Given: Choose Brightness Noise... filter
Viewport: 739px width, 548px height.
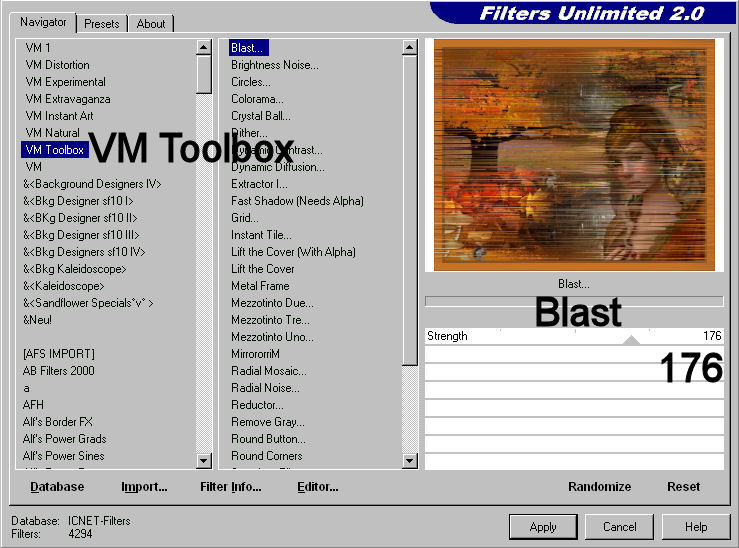Looking at the screenshot, I should pyautogui.click(x=275, y=65).
